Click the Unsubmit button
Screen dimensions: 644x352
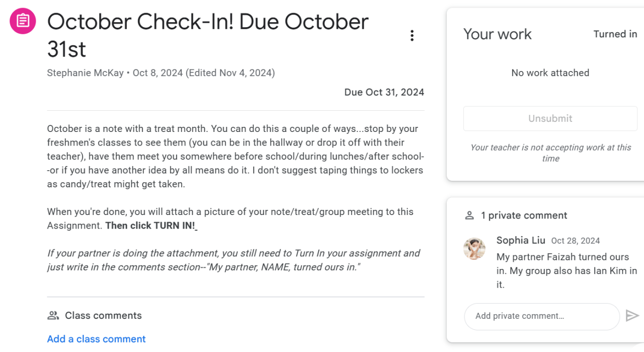(x=550, y=119)
